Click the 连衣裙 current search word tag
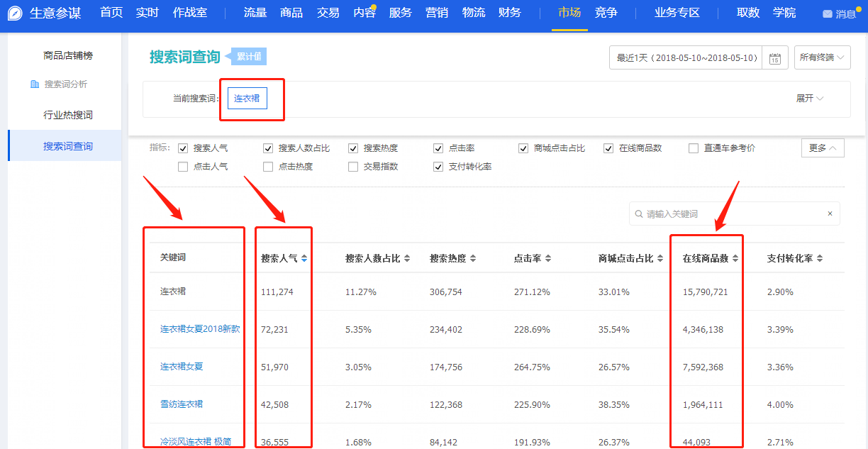 [x=247, y=99]
